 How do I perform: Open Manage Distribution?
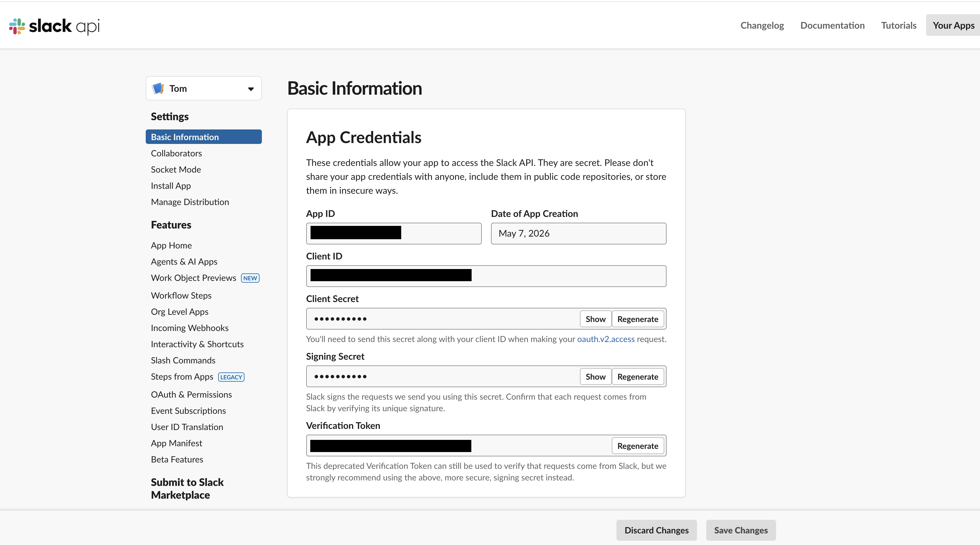point(190,202)
